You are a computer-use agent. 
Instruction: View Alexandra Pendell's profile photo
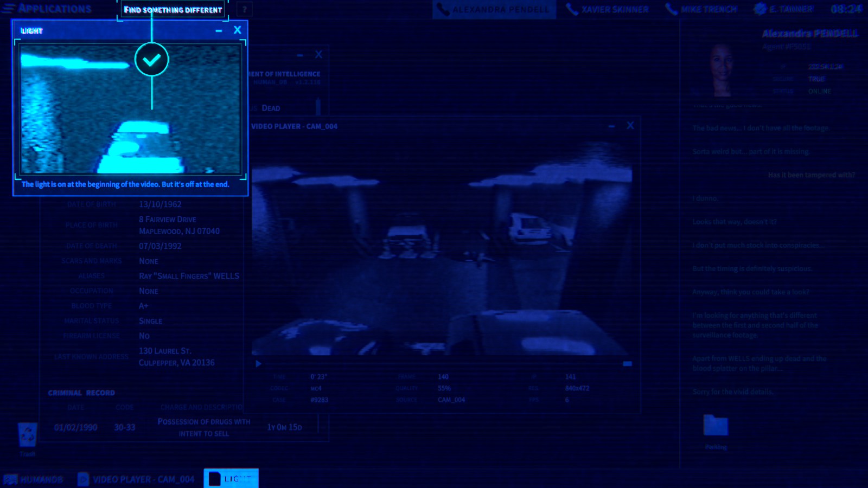pyautogui.click(x=722, y=70)
